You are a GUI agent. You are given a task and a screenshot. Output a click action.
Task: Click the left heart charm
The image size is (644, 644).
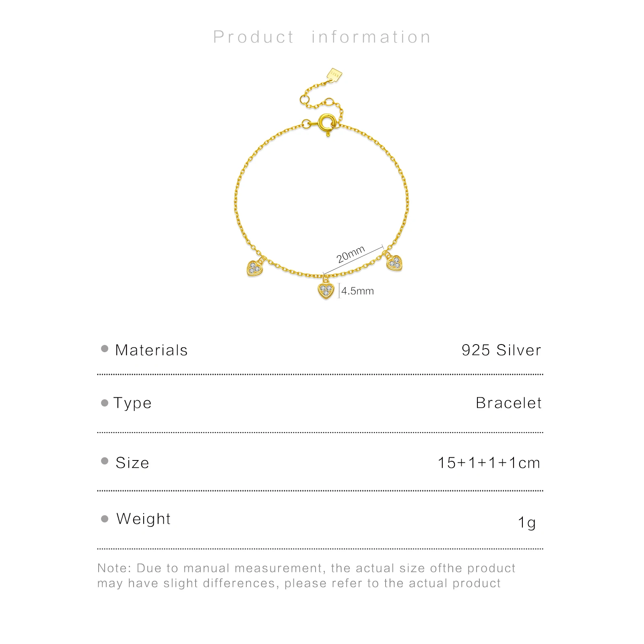click(x=254, y=267)
